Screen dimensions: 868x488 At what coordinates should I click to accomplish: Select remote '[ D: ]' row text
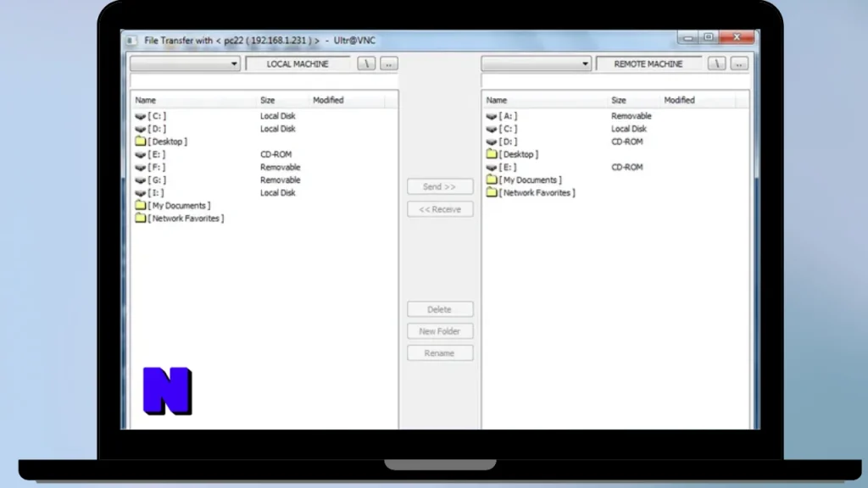509,141
